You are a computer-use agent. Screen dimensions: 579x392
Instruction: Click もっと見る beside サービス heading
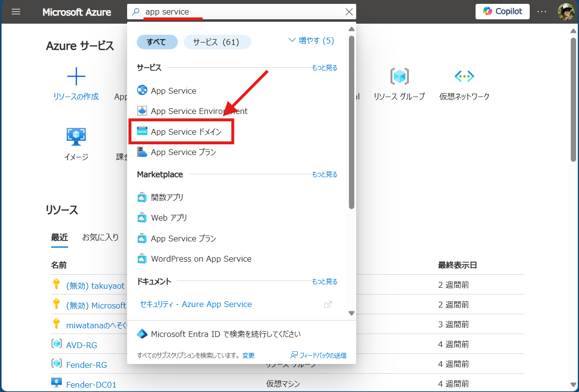coord(325,68)
